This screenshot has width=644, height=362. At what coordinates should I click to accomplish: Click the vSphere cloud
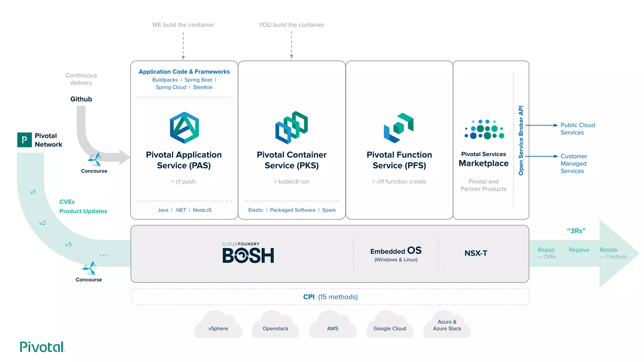218,324
